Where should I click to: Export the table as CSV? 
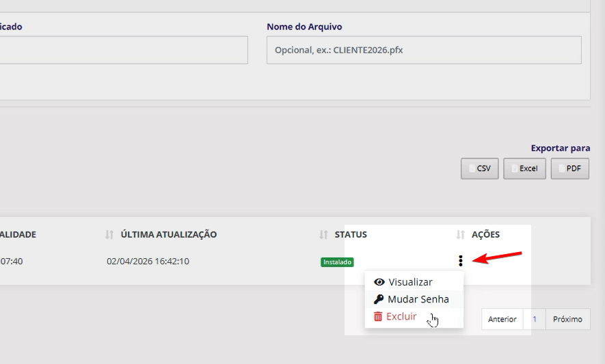click(479, 169)
